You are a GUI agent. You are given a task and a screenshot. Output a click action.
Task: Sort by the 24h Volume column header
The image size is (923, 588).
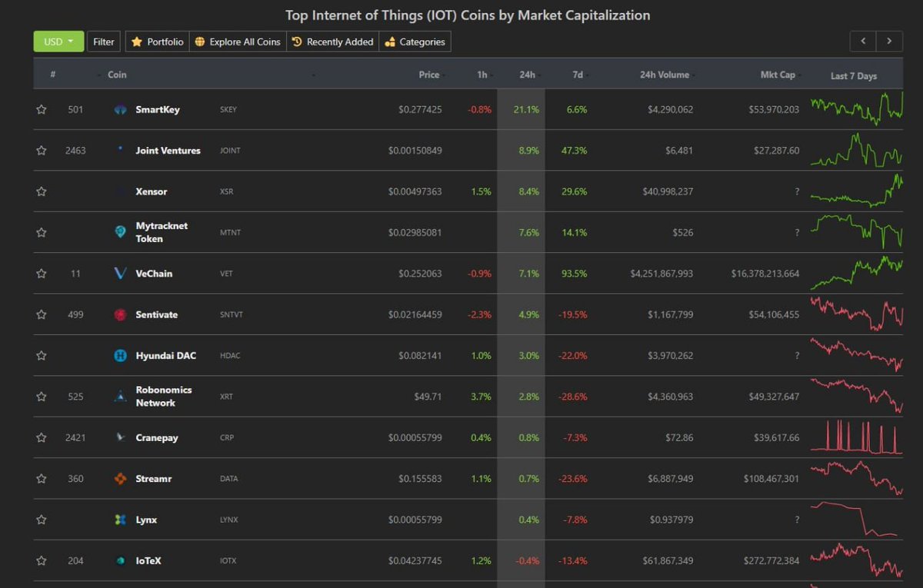pyautogui.click(x=665, y=75)
